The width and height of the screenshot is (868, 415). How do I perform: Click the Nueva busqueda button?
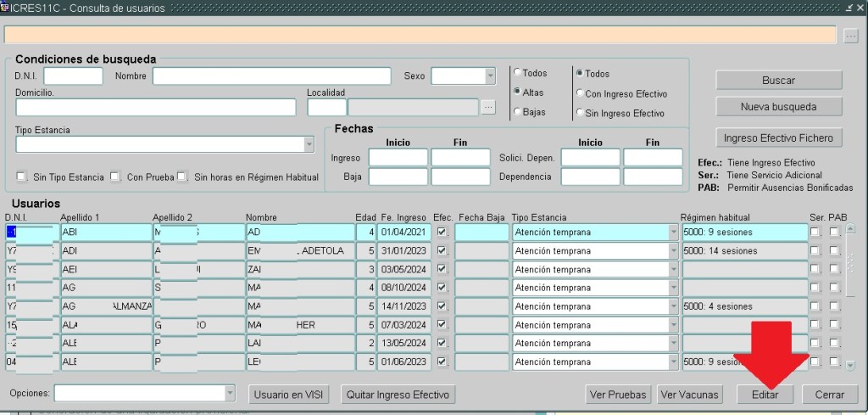pos(778,107)
